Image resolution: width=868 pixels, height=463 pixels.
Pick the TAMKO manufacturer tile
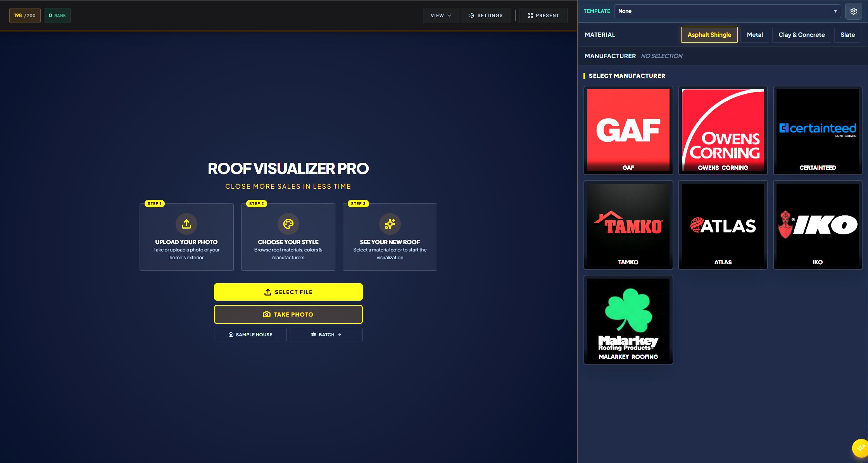click(628, 225)
